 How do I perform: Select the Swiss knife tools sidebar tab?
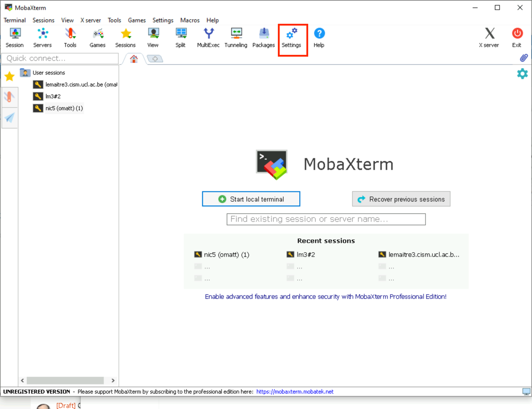pyautogui.click(x=9, y=97)
